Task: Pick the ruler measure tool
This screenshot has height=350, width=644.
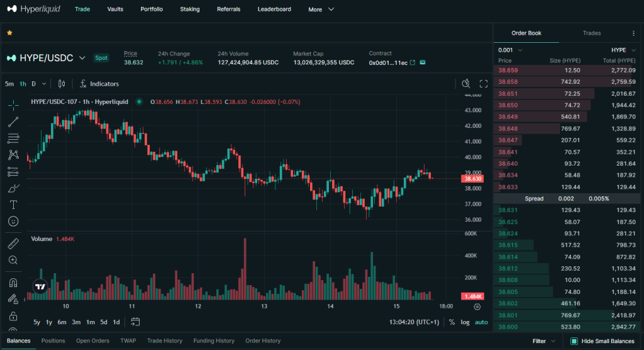Action: click(13, 244)
